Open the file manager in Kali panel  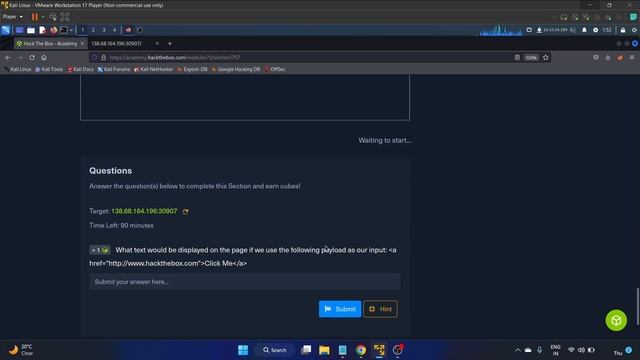click(31, 30)
